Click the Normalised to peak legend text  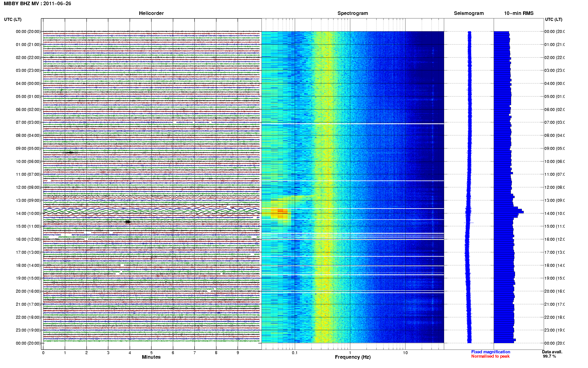(490, 356)
